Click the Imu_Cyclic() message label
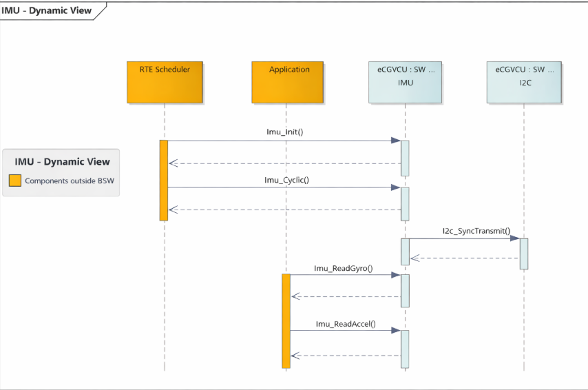Viewport: 588px width, 390px height. coord(286,180)
